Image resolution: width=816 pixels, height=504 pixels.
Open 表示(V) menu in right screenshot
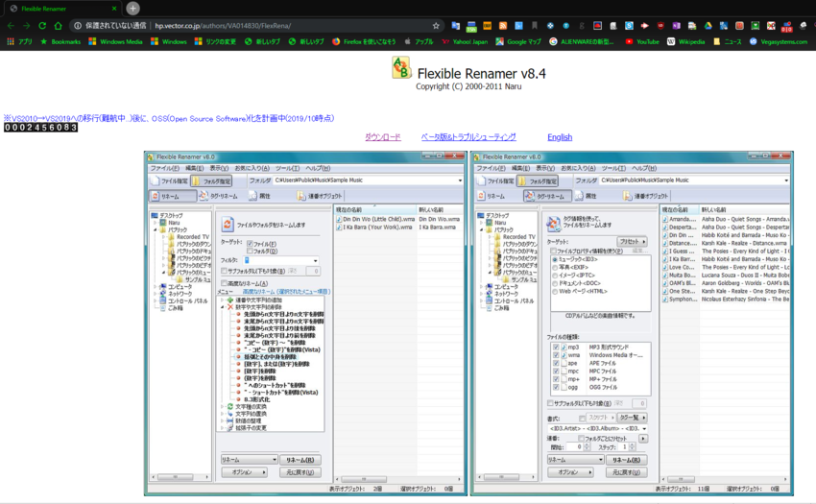(545, 168)
